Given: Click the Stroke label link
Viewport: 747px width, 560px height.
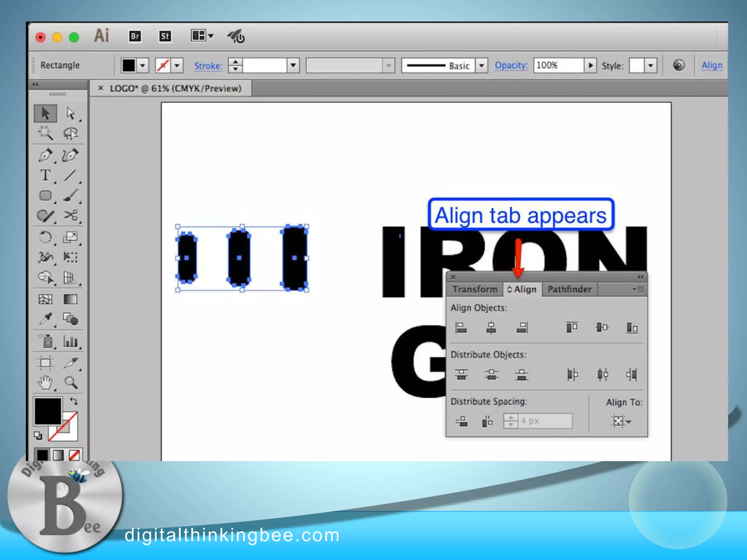Looking at the screenshot, I should (x=208, y=66).
